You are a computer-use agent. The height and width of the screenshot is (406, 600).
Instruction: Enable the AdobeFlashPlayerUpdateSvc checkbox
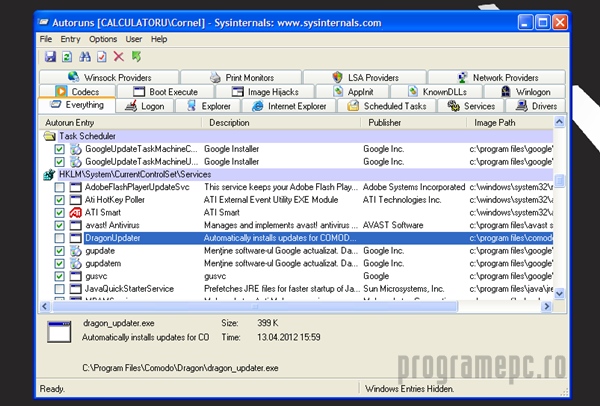(59, 187)
